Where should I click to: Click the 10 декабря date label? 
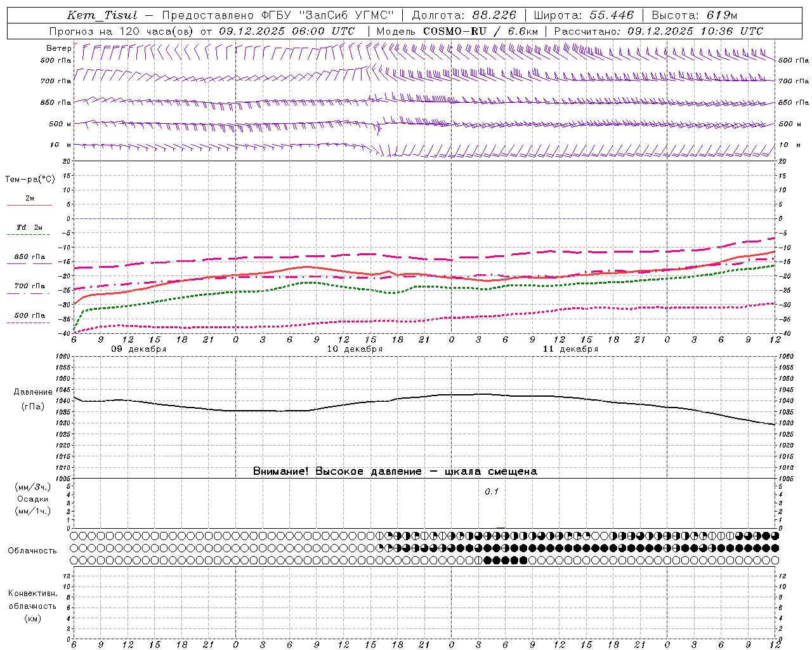(x=355, y=349)
